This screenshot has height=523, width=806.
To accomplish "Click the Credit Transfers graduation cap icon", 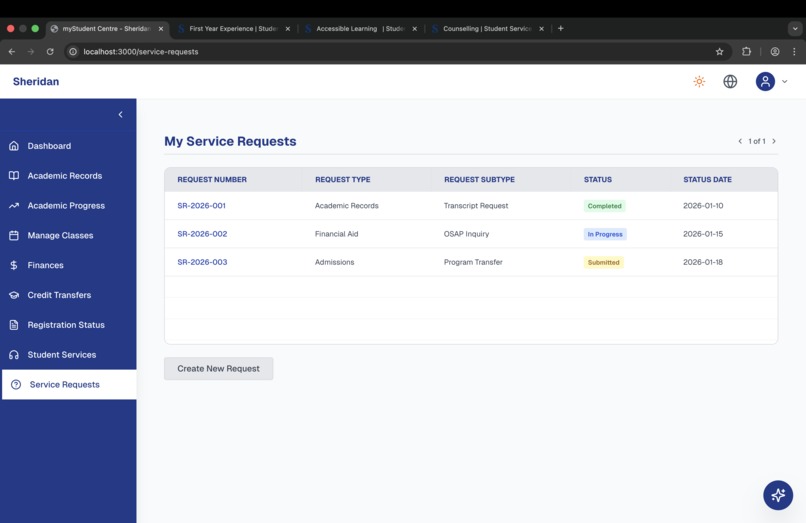I will 14,295.
